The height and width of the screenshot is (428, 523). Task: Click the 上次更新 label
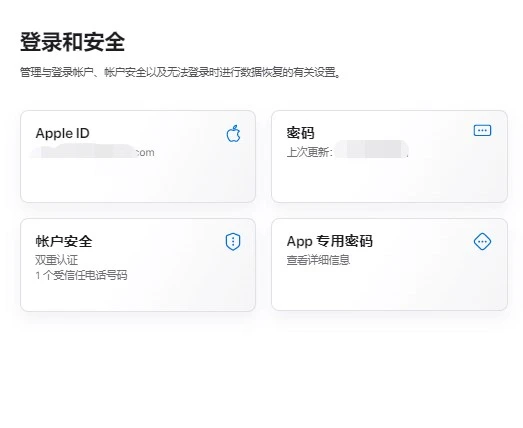[x=310, y=152]
